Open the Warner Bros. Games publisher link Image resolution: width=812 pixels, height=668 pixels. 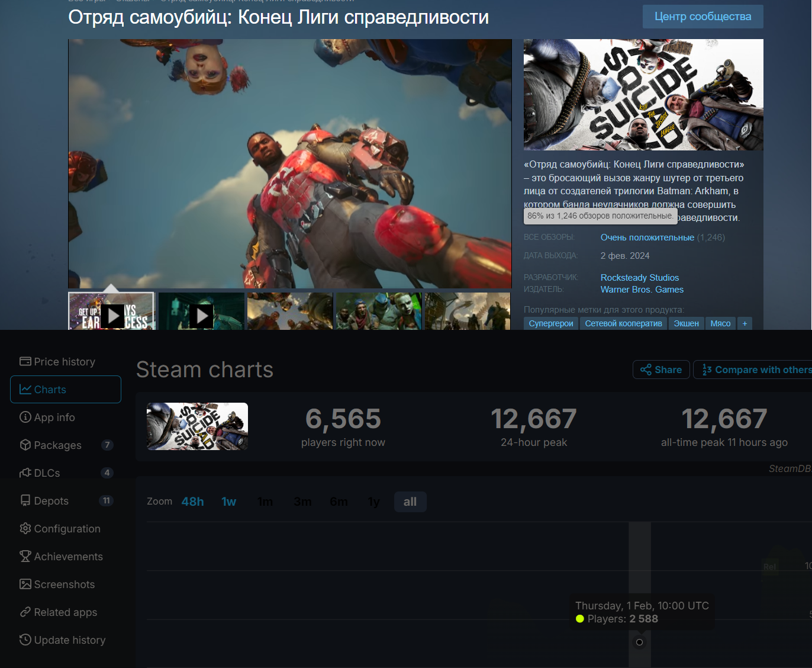coord(642,290)
